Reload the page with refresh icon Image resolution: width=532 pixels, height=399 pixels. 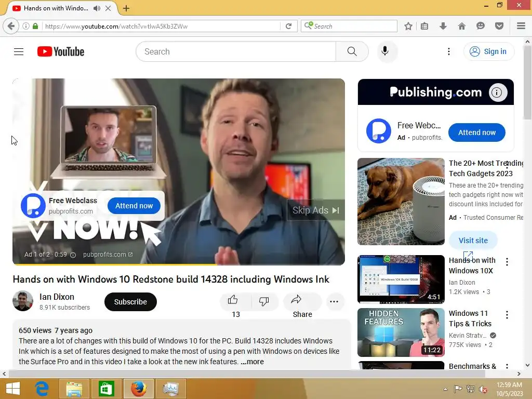(x=289, y=26)
